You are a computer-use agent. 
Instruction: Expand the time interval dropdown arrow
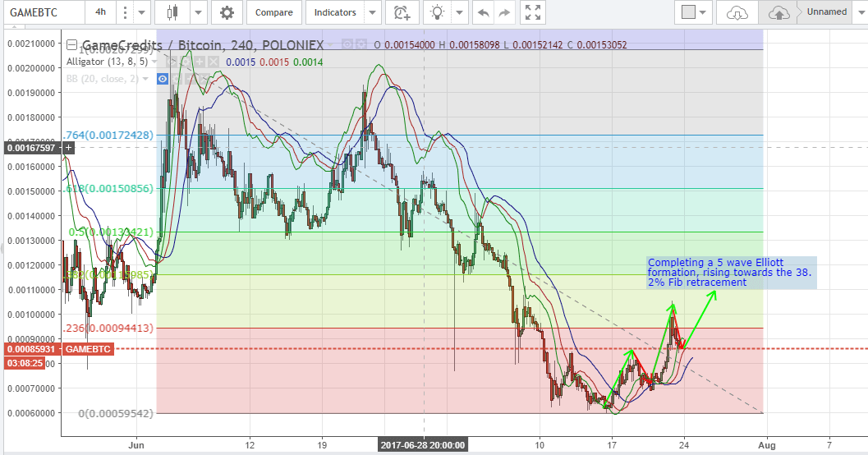pos(142,12)
